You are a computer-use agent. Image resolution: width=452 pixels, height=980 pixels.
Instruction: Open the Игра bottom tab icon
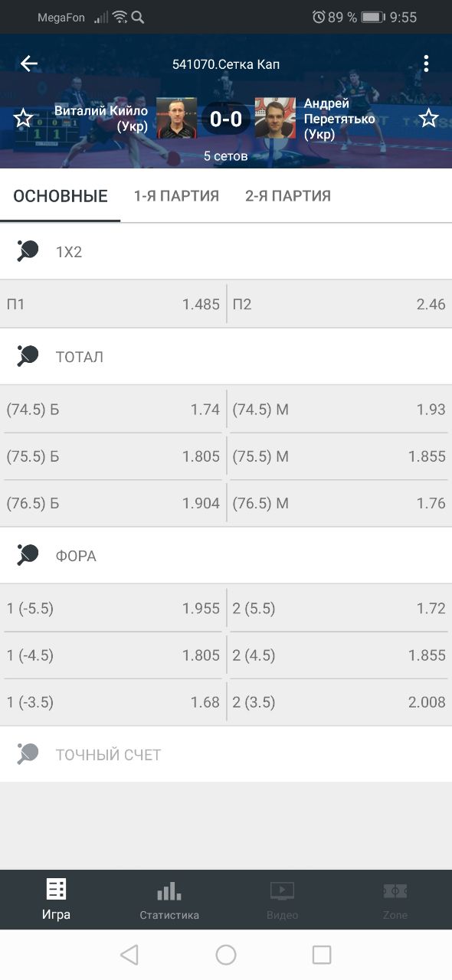57,889
